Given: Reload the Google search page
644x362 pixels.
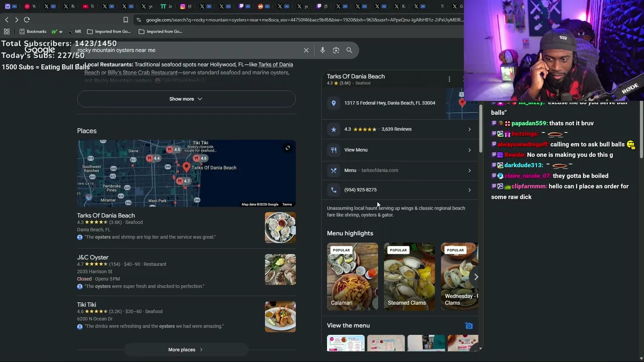Looking at the screenshot, I should 27,20.
